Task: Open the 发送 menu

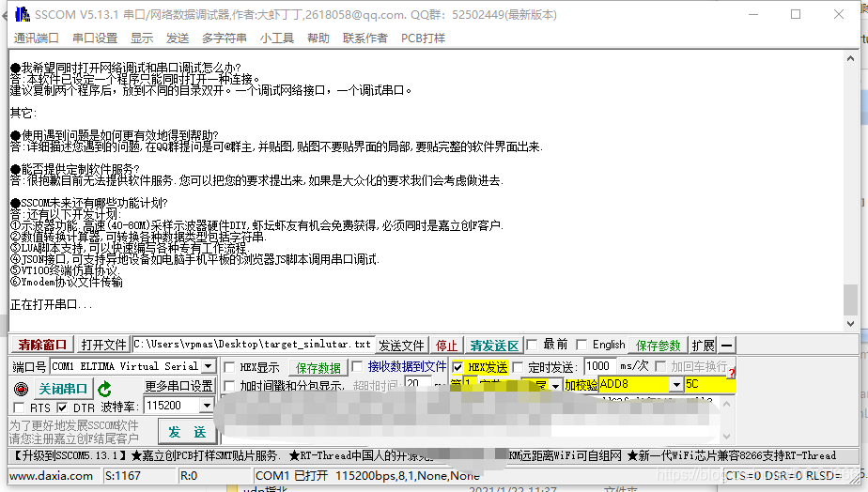Action: click(x=178, y=38)
